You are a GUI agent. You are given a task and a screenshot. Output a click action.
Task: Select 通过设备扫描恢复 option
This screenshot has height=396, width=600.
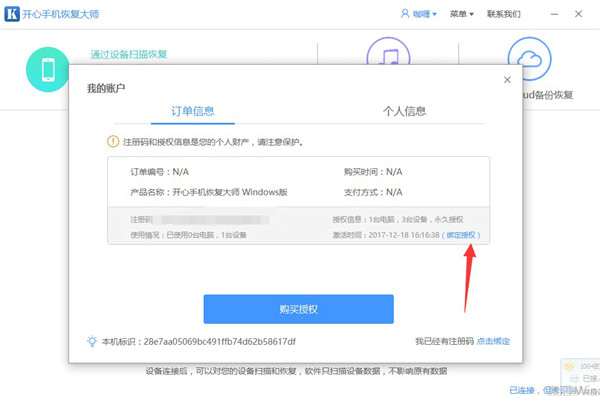[129, 54]
